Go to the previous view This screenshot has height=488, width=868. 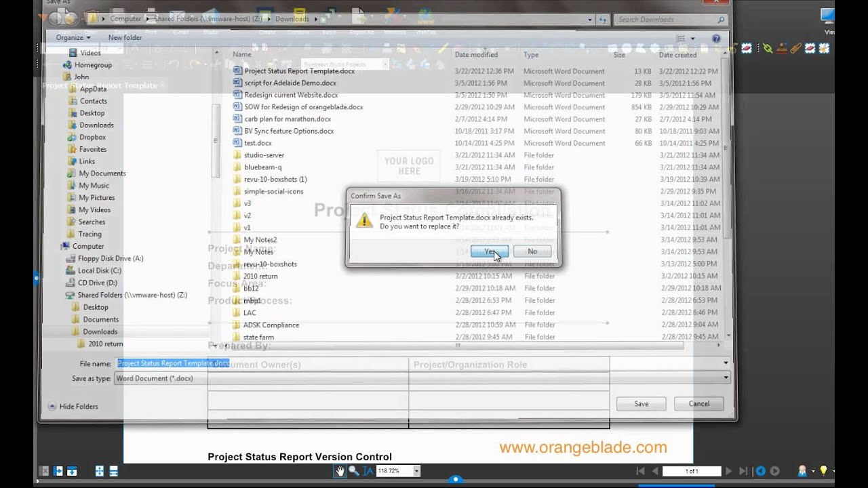761,470
